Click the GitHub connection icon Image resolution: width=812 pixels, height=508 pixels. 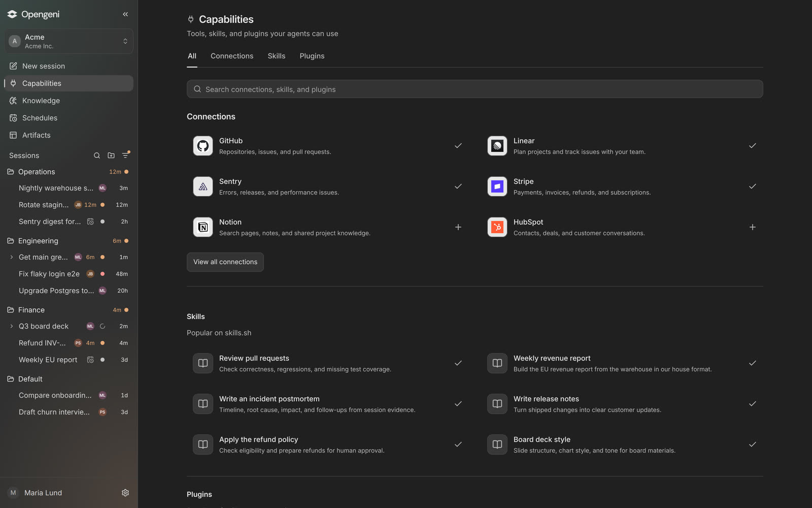coord(203,146)
